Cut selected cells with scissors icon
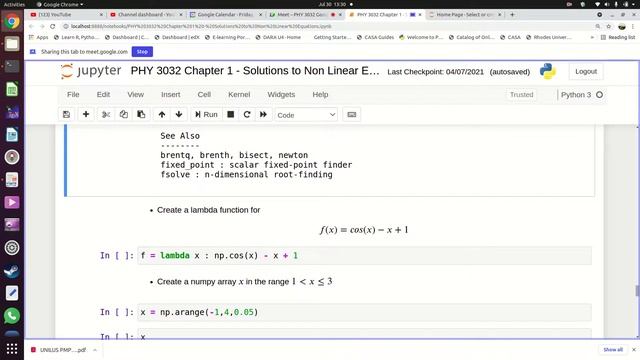This screenshot has height=360, width=640. coord(106,115)
